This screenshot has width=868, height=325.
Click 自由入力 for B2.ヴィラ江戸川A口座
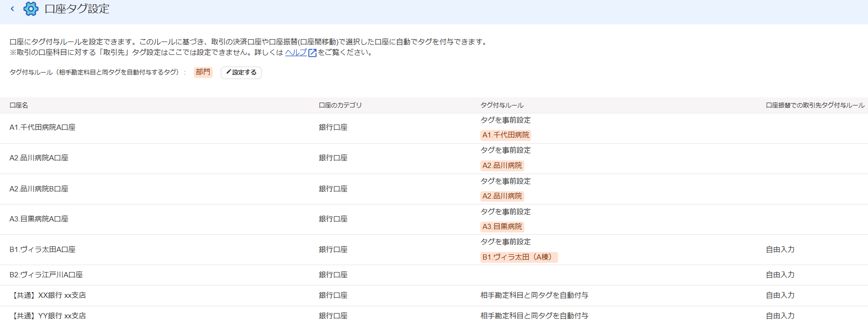[x=780, y=275]
